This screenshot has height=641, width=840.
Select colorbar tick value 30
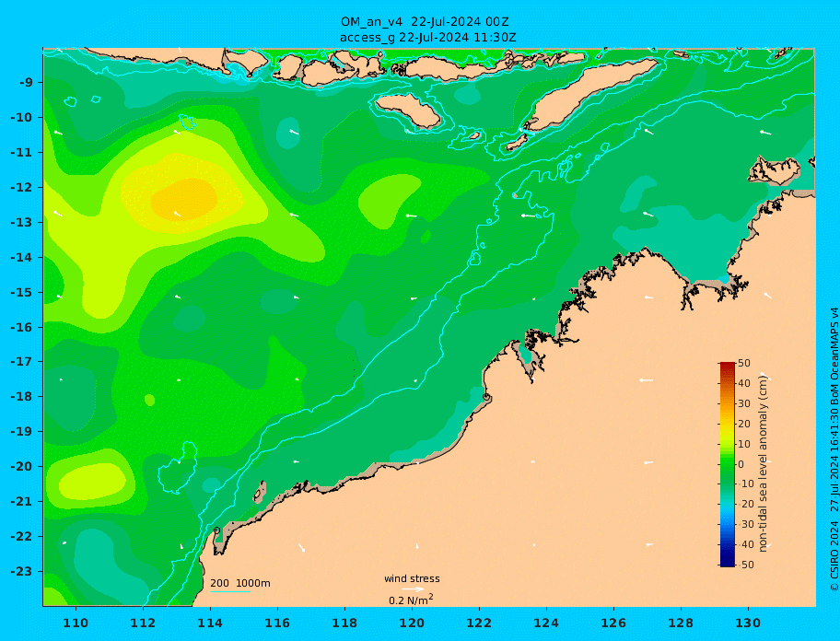744,403
